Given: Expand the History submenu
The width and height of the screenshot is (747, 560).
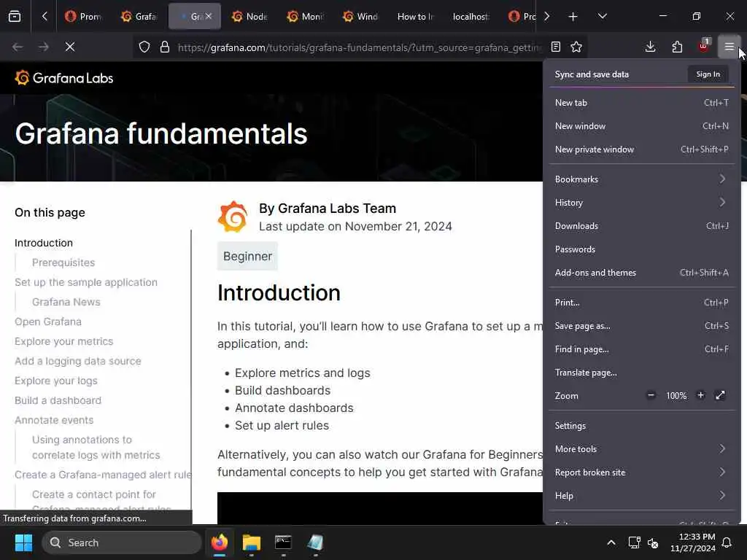Looking at the screenshot, I should [642, 203].
